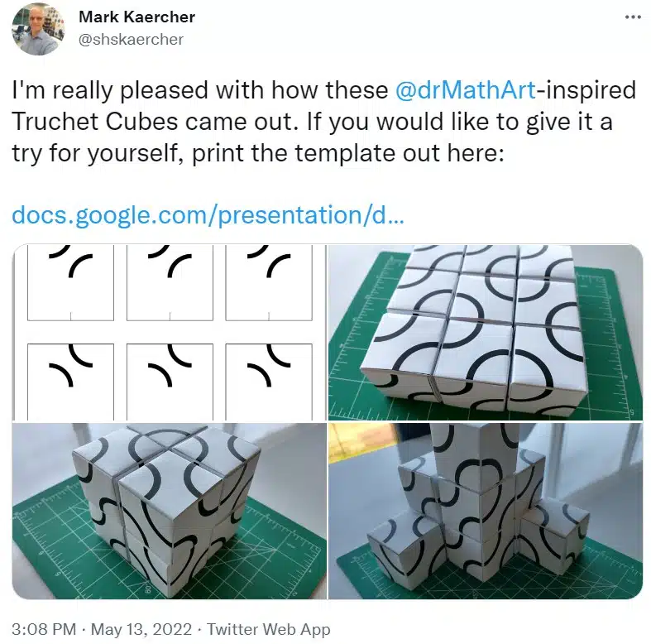
Task: Click the center cube of nine-cube arrangement
Action: coord(486,299)
